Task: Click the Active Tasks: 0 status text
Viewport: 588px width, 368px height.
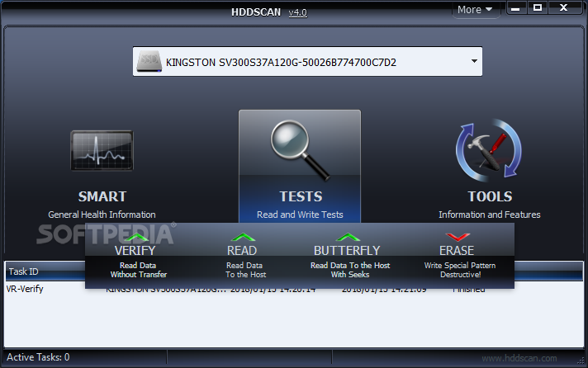Action: point(38,357)
